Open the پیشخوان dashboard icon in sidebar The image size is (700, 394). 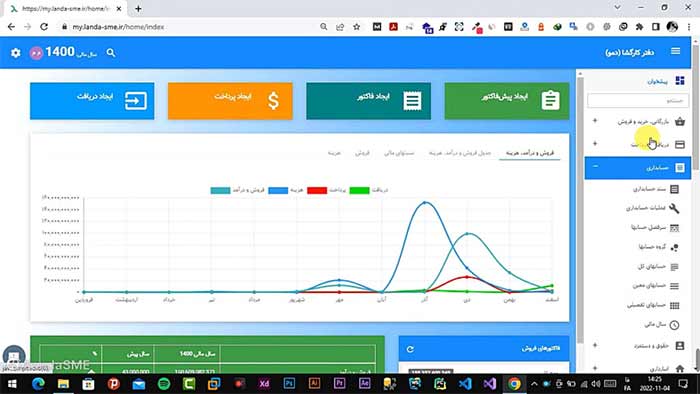[x=680, y=81]
